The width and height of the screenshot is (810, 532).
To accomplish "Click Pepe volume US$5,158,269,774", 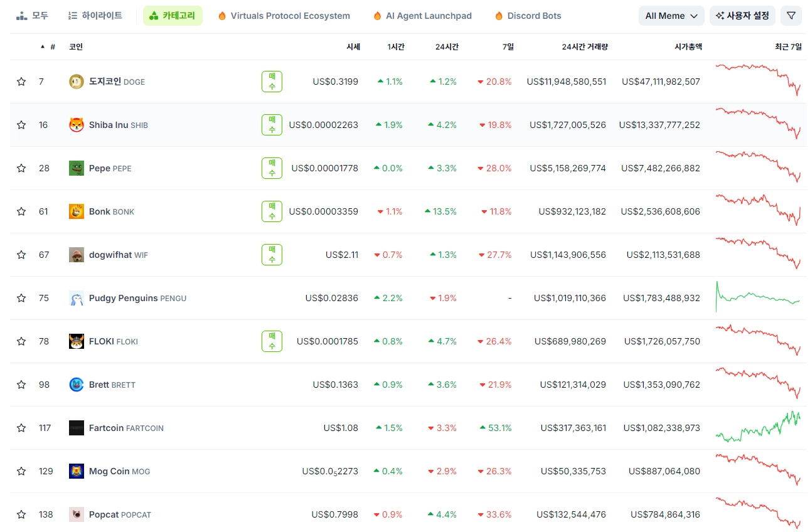I will [x=568, y=168].
